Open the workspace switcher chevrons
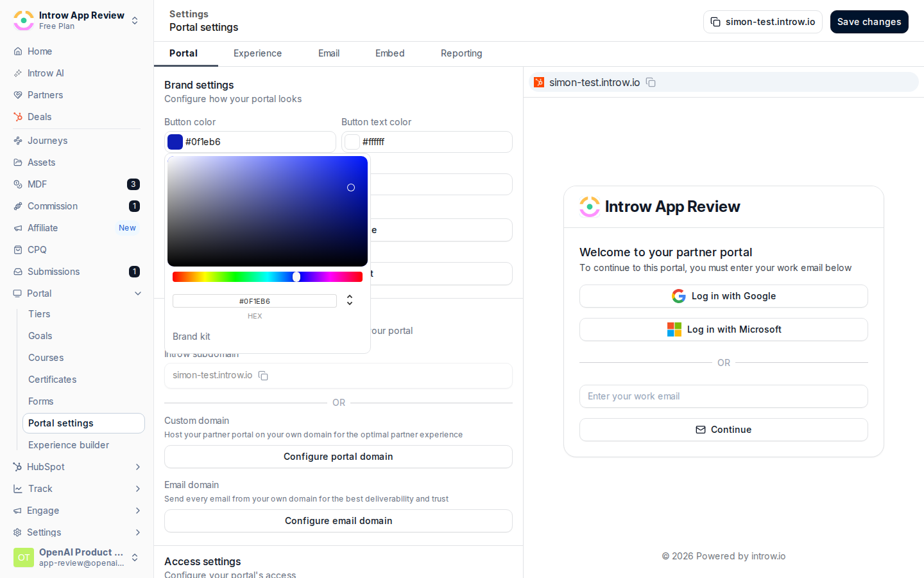This screenshot has height=578, width=924. [x=135, y=21]
